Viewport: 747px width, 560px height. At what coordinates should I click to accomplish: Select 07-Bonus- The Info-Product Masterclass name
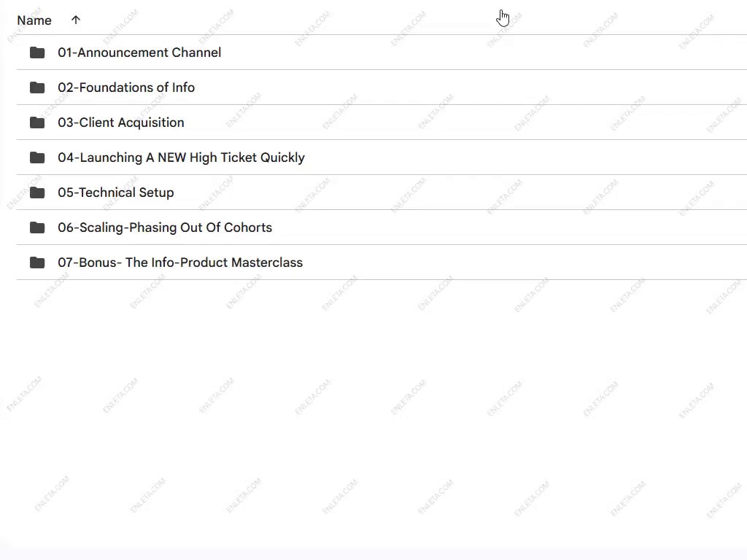point(180,262)
